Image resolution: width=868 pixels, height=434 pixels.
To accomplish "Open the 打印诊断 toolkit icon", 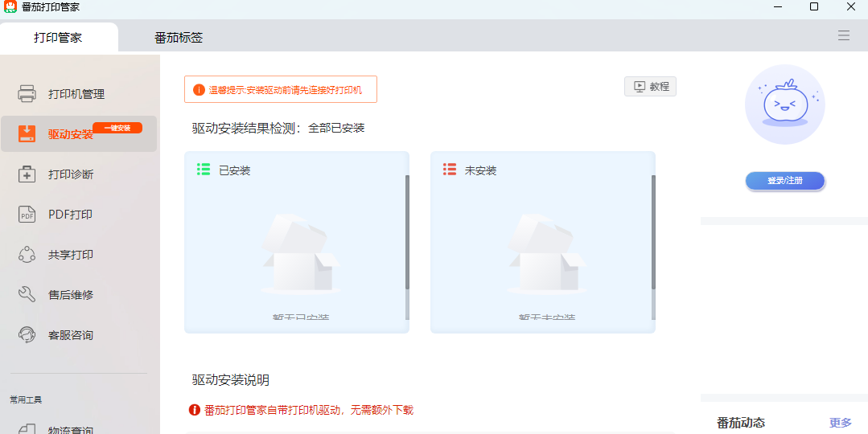I will pyautogui.click(x=27, y=174).
